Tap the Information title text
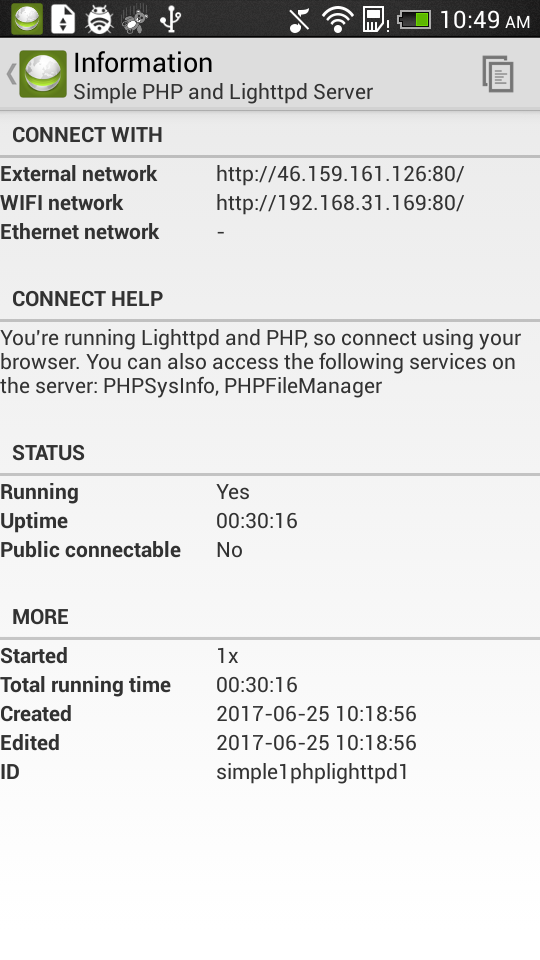The width and height of the screenshot is (540, 960). (x=143, y=62)
